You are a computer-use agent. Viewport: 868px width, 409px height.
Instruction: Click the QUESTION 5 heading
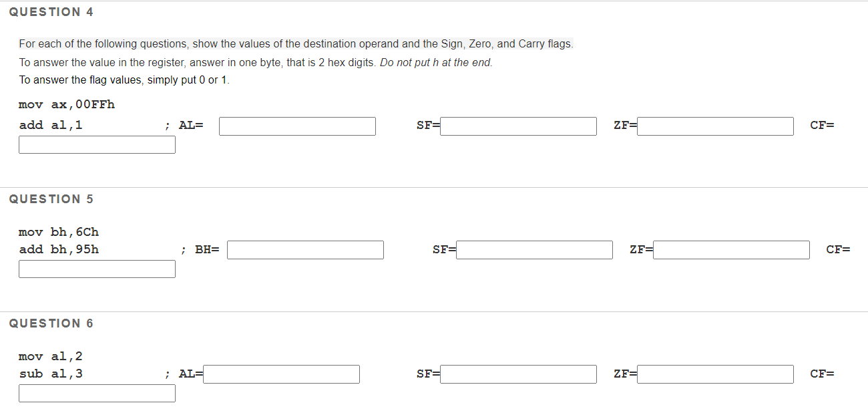point(50,198)
